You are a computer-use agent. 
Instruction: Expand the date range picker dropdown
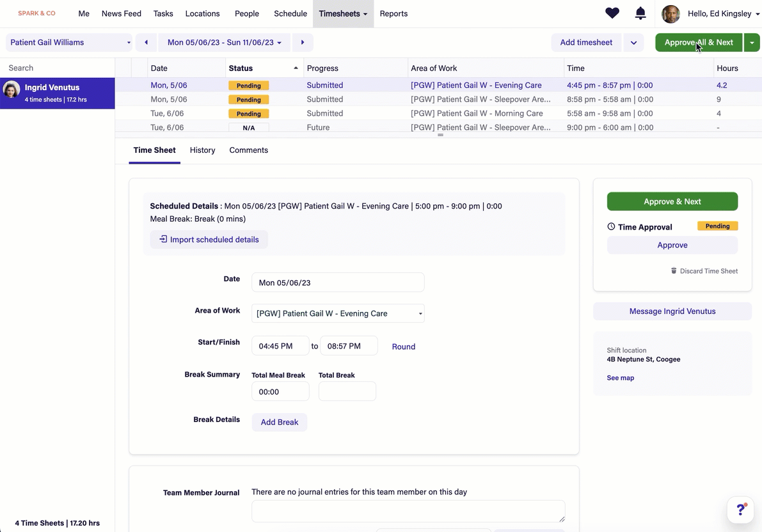pyautogui.click(x=224, y=43)
